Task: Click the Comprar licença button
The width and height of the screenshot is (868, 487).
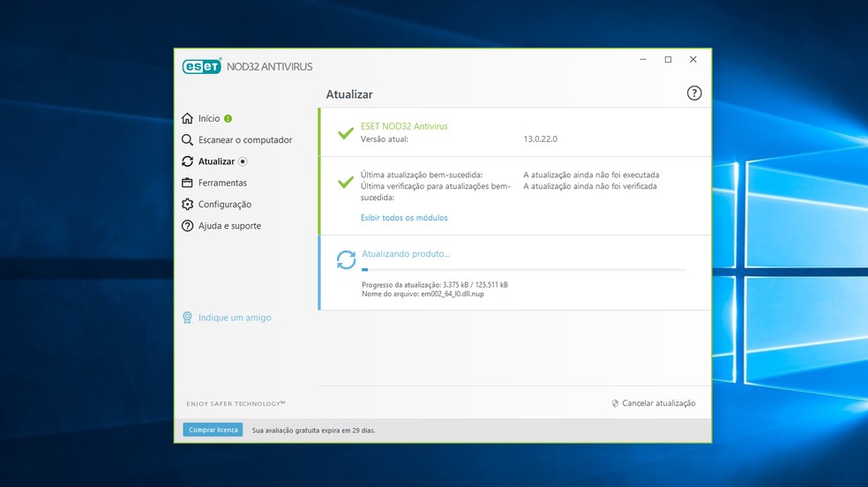Action: pos(213,430)
